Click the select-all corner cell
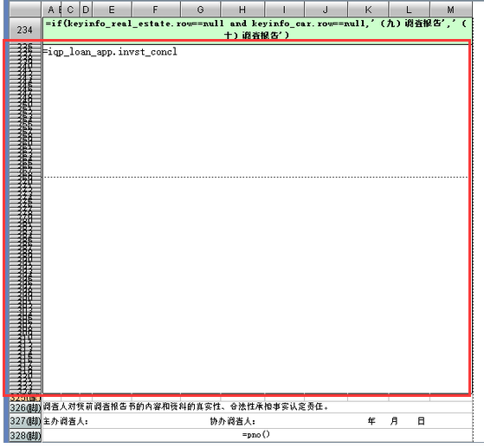Viewport: 484px width, 448px height. [x=25, y=10]
